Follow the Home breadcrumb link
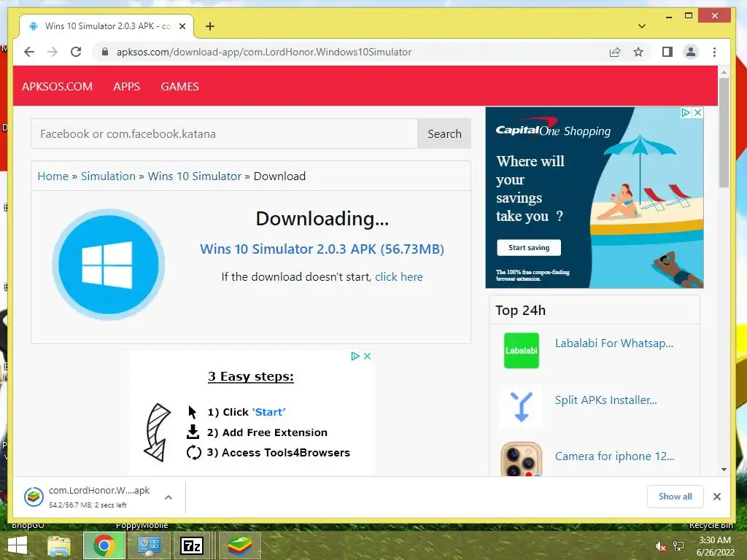The height and width of the screenshot is (560, 747). pos(53,176)
